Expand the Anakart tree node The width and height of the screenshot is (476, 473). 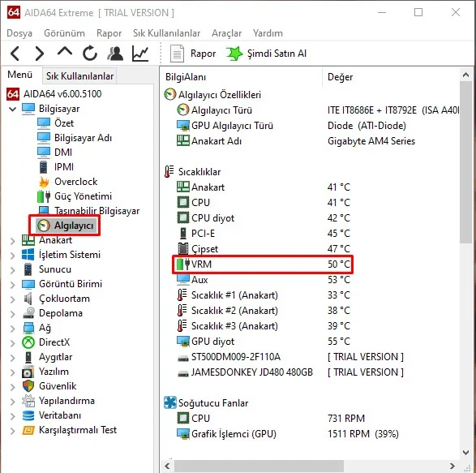[12, 241]
